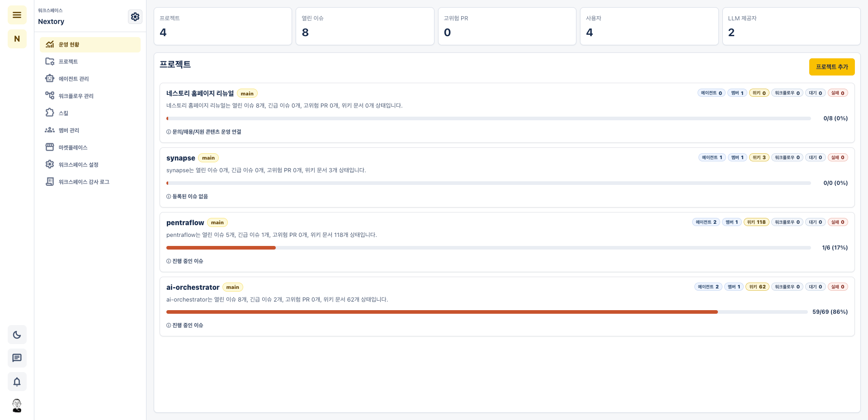Open the 네스토리 홈페이지 리뉴얼 project title
868x420 pixels.
coord(200,93)
